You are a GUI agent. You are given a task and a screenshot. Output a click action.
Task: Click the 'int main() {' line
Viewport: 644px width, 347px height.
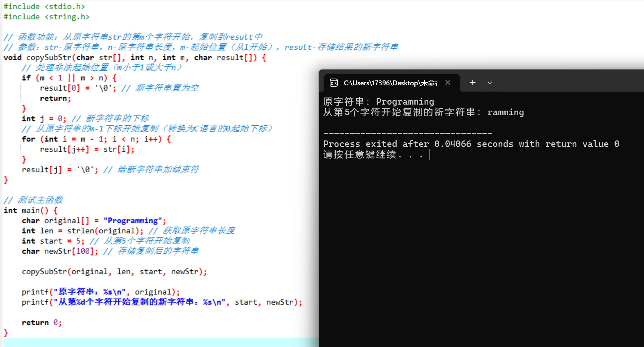pyautogui.click(x=31, y=210)
